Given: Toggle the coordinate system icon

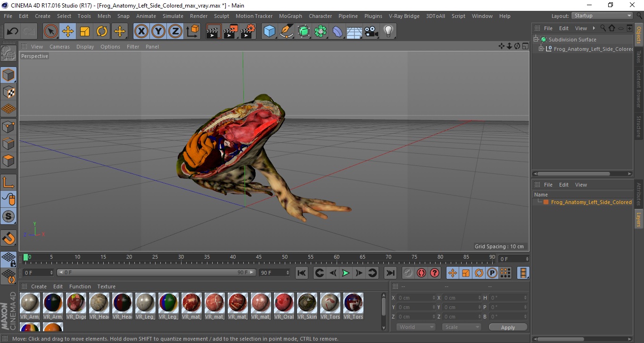Looking at the screenshot, I should pos(192,32).
